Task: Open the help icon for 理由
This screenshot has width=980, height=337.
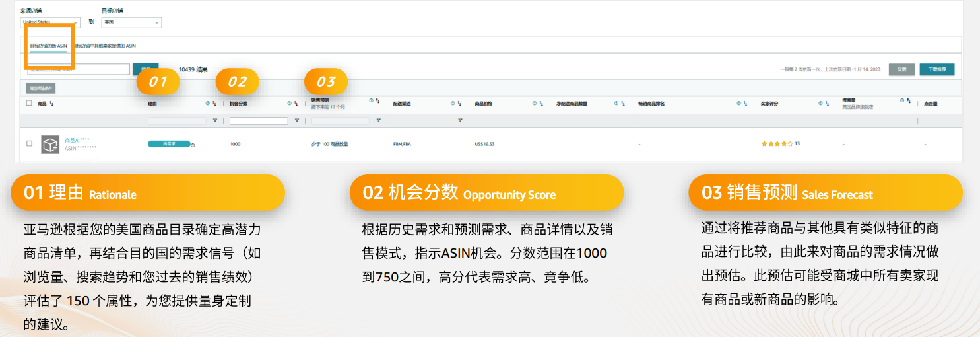Action: point(207,104)
